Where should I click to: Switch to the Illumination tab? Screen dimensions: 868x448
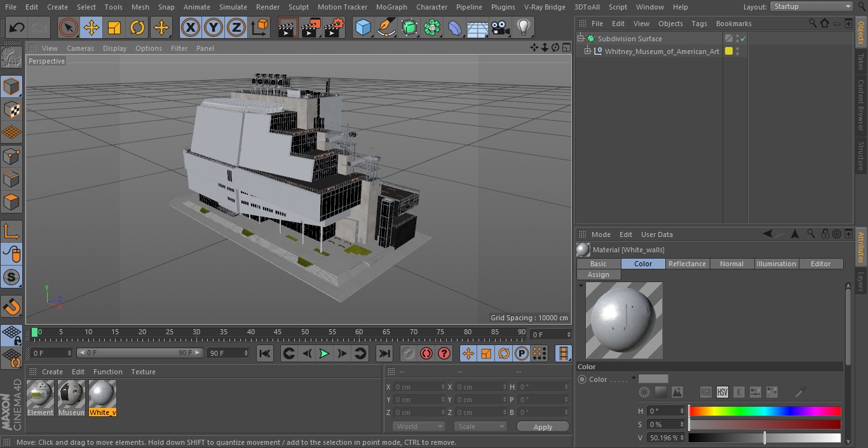click(776, 264)
